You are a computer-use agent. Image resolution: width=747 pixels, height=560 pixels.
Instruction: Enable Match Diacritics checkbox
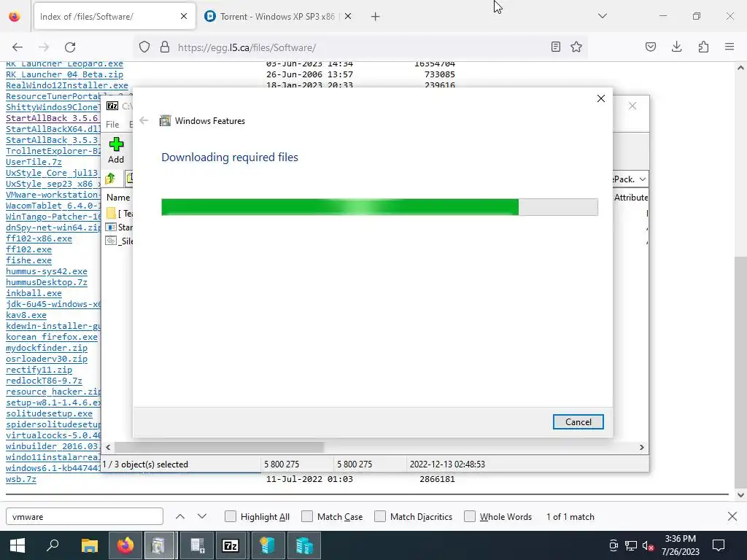(x=380, y=516)
